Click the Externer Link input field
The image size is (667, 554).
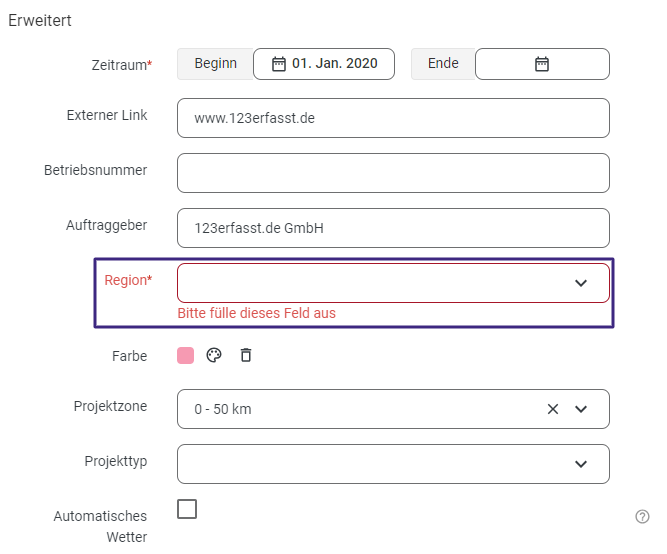click(x=392, y=118)
